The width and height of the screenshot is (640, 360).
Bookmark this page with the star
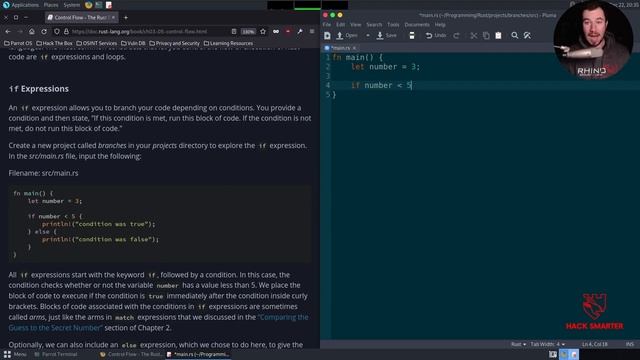tap(263, 31)
